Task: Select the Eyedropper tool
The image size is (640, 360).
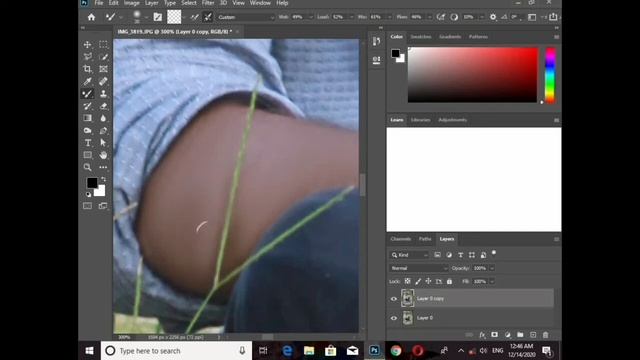Action: (x=87, y=81)
